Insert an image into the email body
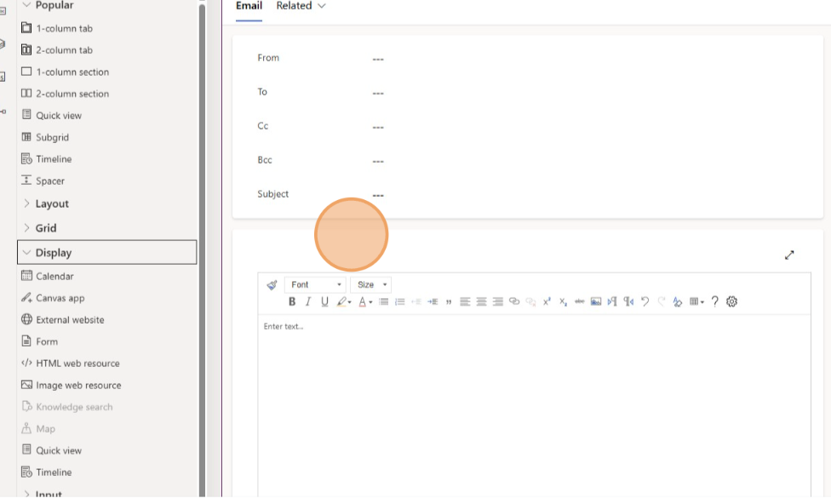 596,301
